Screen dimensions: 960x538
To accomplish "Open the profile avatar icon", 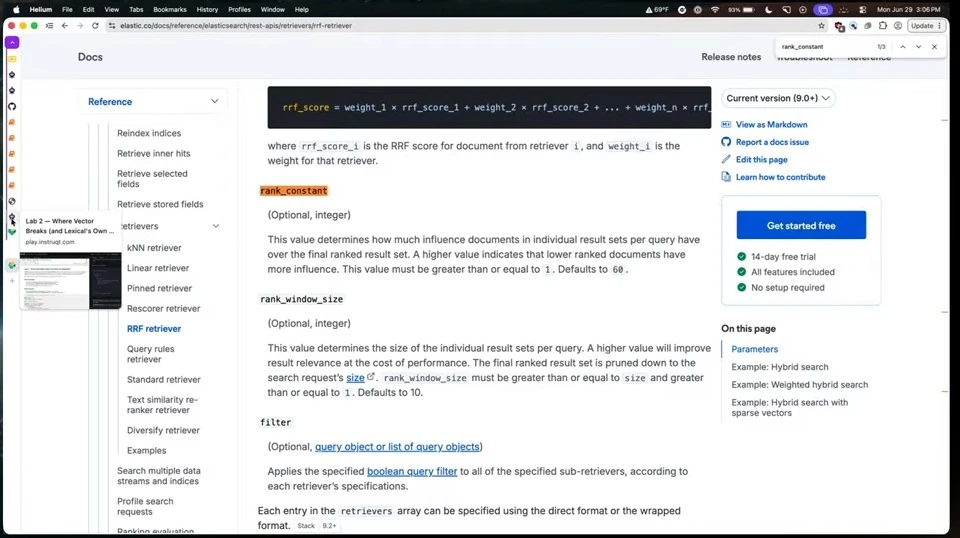I will (898, 26).
